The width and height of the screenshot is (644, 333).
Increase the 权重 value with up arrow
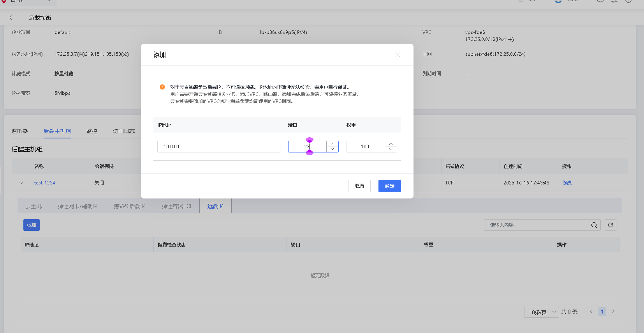pyautogui.click(x=391, y=144)
